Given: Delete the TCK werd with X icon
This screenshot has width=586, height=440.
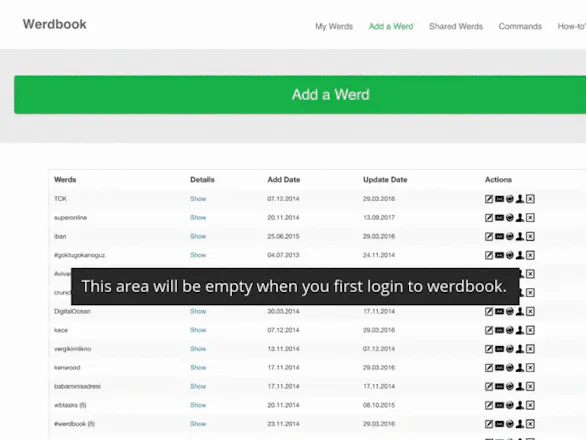Looking at the screenshot, I should point(530,199).
